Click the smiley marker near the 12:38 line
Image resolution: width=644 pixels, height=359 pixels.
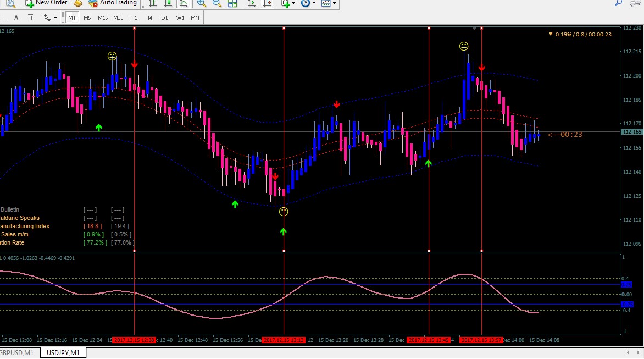(112, 56)
